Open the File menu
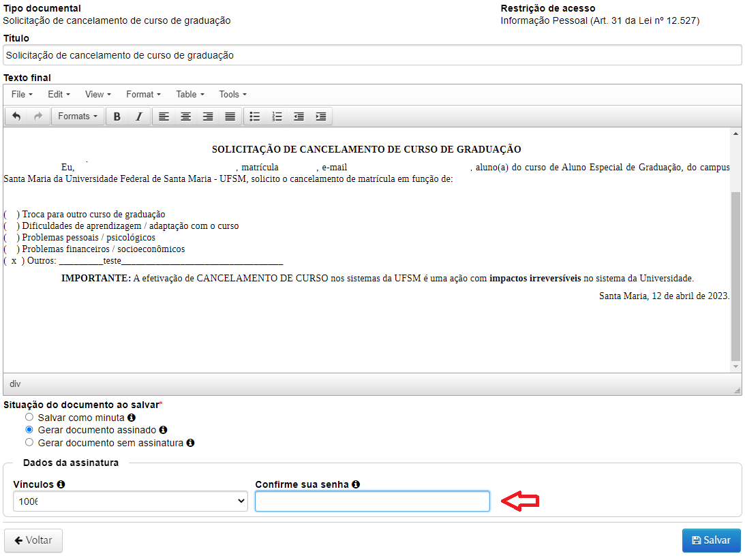This screenshot has width=745, height=560. pos(21,95)
